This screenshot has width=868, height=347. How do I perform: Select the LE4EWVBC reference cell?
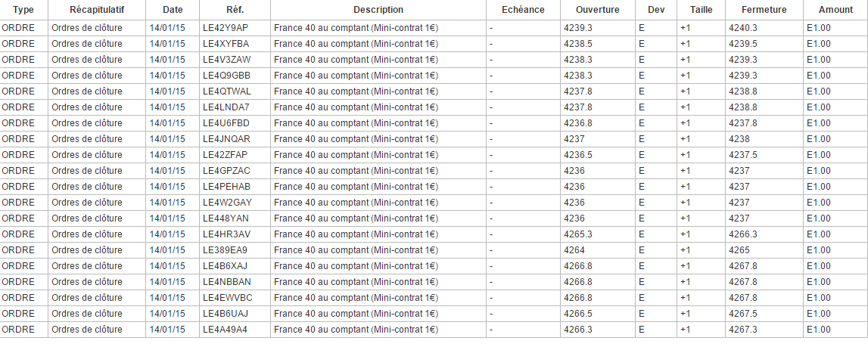tap(227, 298)
